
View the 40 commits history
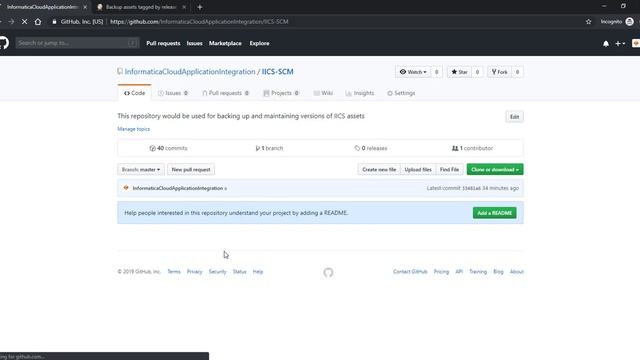[168, 148]
